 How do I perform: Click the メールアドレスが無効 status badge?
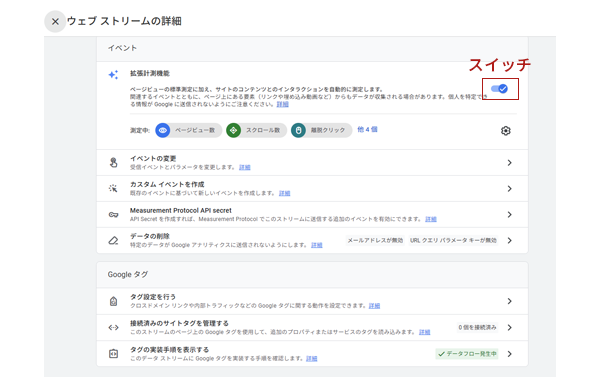tap(375, 240)
